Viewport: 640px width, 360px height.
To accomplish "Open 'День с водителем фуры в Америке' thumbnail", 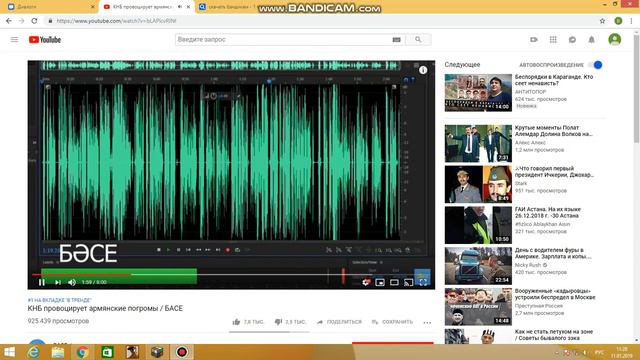I will tap(478, 266).
